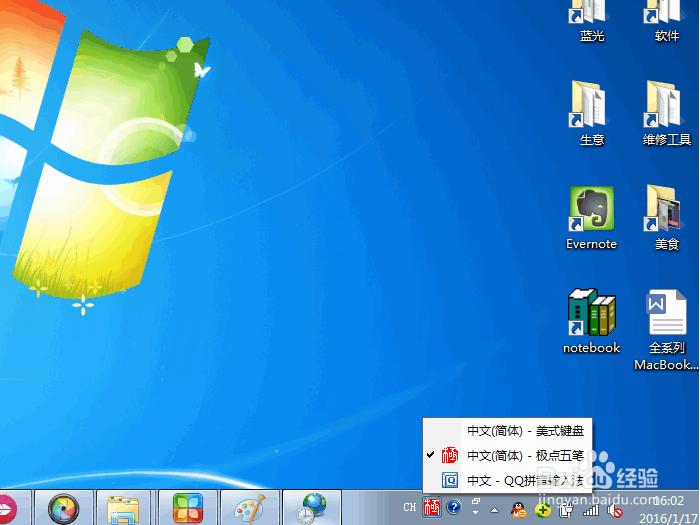This screenshot has width=700, height=525.
Task: Open the globe clock taskbar app
Action: pyautogui.click(x=312, y=509)
